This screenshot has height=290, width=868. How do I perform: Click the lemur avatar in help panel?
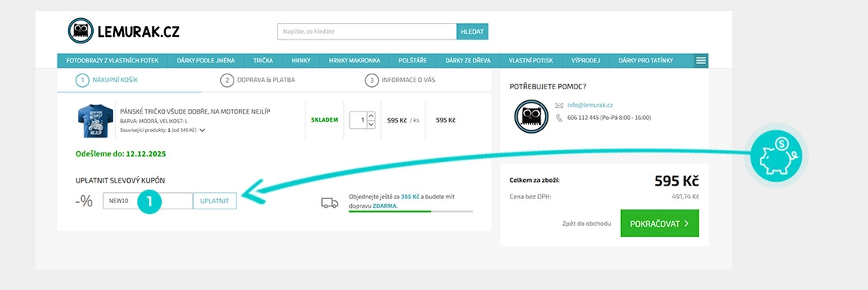(x=531, y=116)
